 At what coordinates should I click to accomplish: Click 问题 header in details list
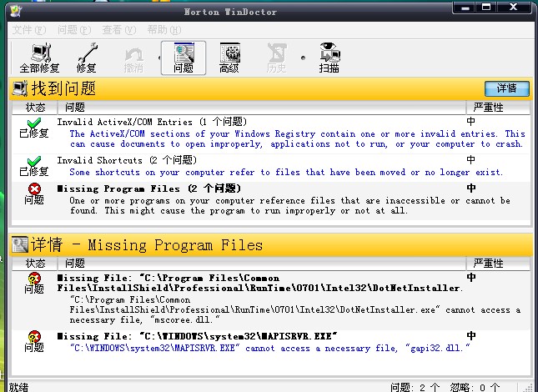[262, 264]
